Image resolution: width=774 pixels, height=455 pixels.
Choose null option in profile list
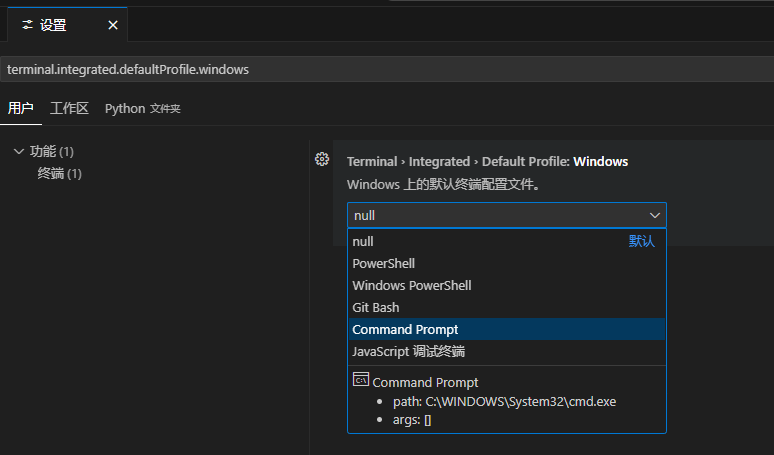[507, 241]
